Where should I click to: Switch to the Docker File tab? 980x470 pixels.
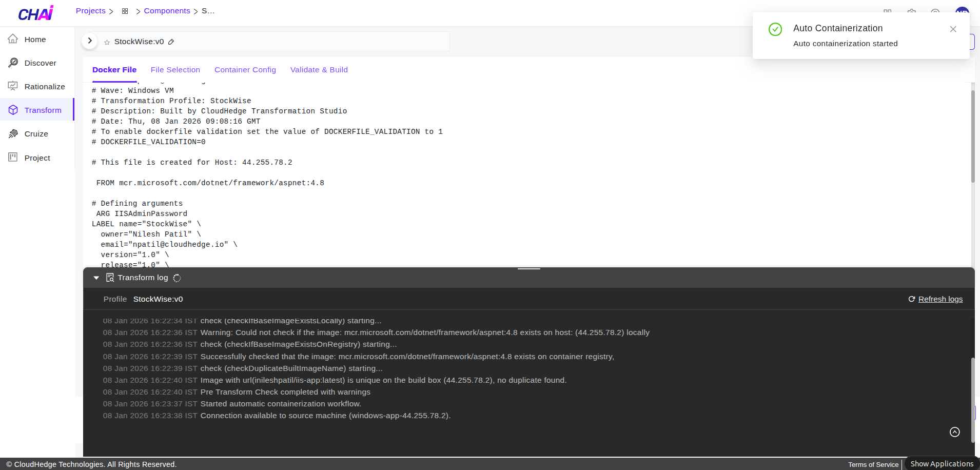[114, 70]
